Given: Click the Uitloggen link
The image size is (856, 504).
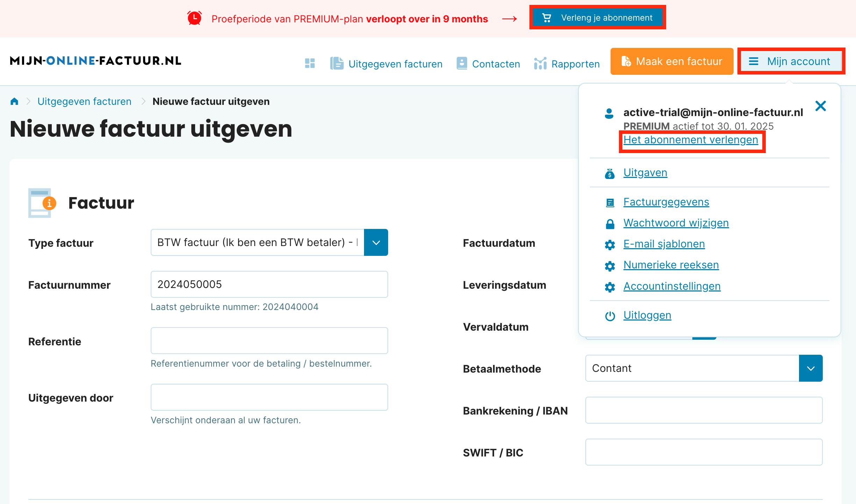Looking at the screenshot, I should click(x=647, y=315).
